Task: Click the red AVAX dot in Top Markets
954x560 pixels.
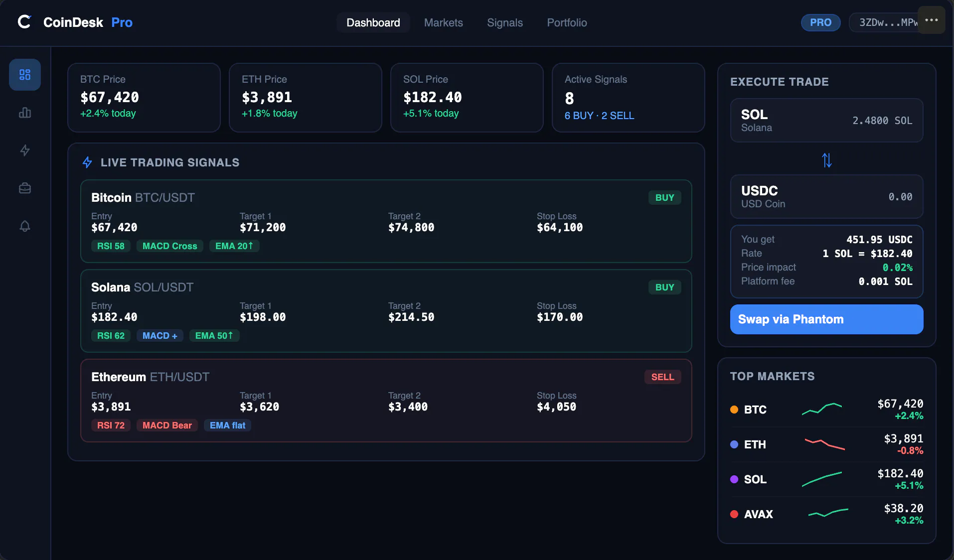Action: [734, 514]
